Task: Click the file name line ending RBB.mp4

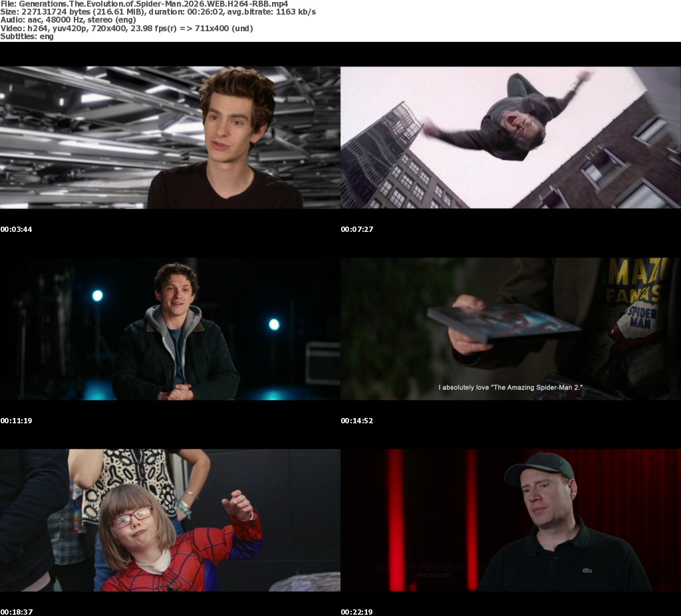Action: click(x=144, y=4)
